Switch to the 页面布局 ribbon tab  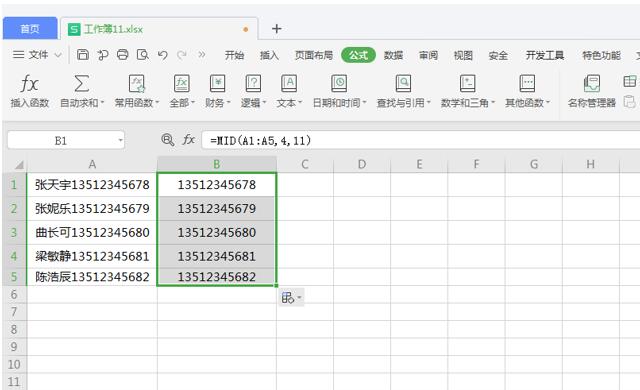[314, 55]
